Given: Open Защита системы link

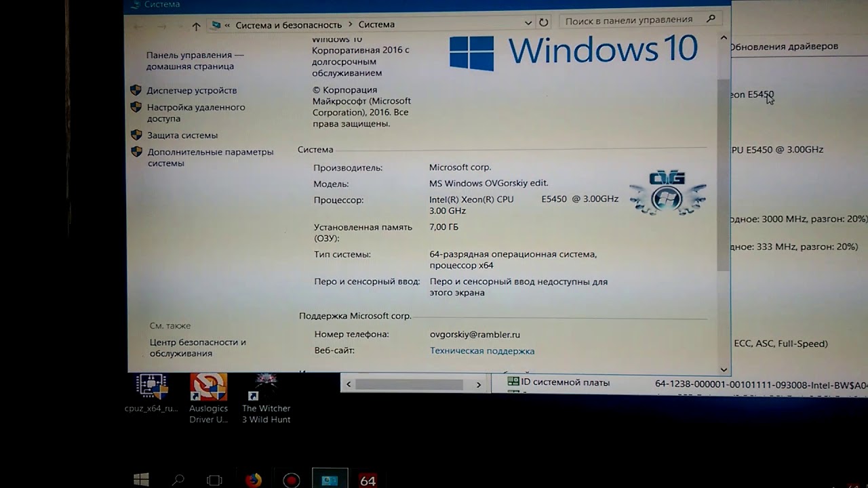Looking at the screenshot, I should click(x=182, y=135).
